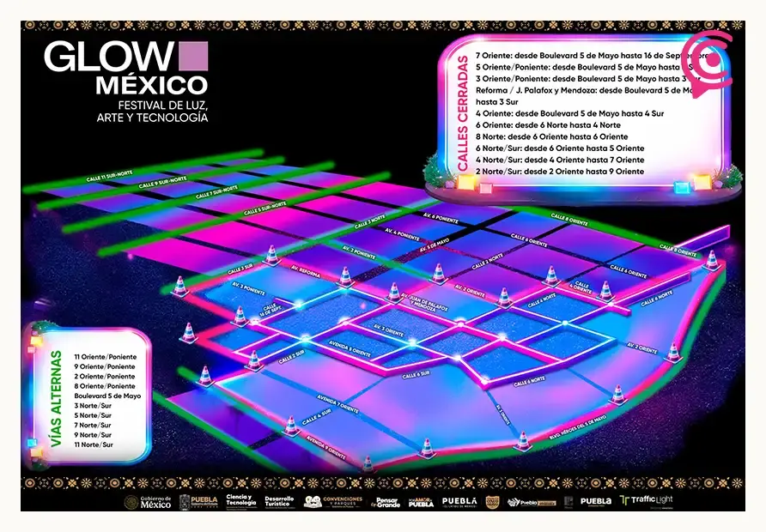
Task: Click '9 Norte/Sur' in Vías Alternas
Action: click(x=93, y=435)
